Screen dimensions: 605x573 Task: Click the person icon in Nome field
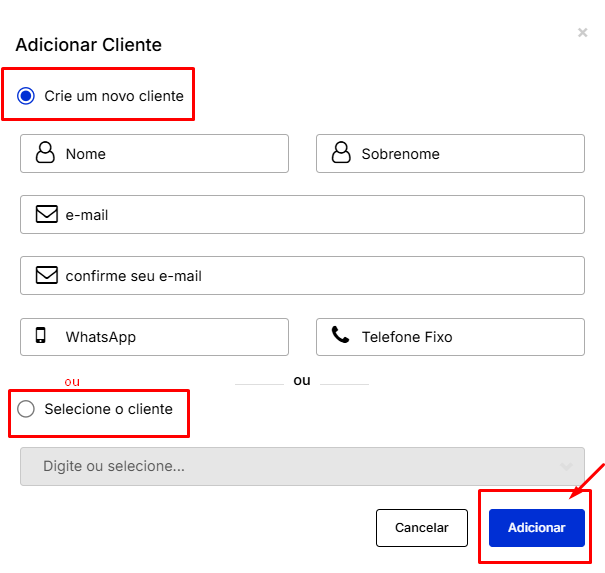pos(45,153)
